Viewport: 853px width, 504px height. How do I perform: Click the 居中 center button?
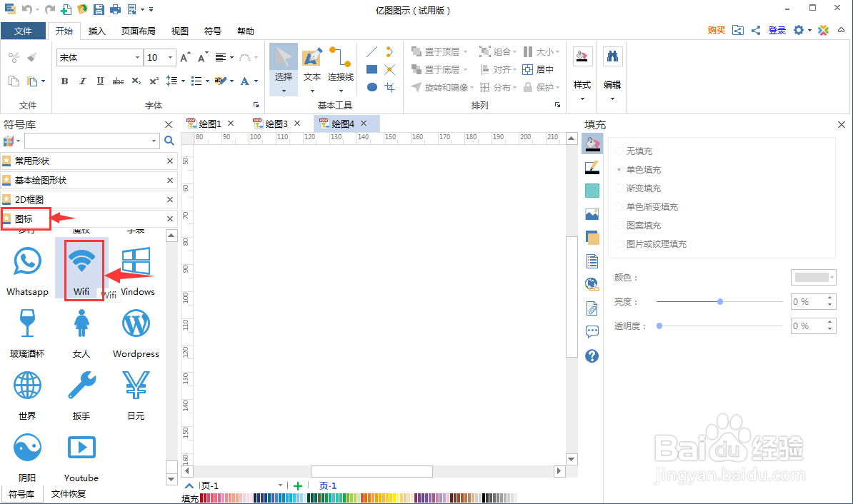(538, 69)
